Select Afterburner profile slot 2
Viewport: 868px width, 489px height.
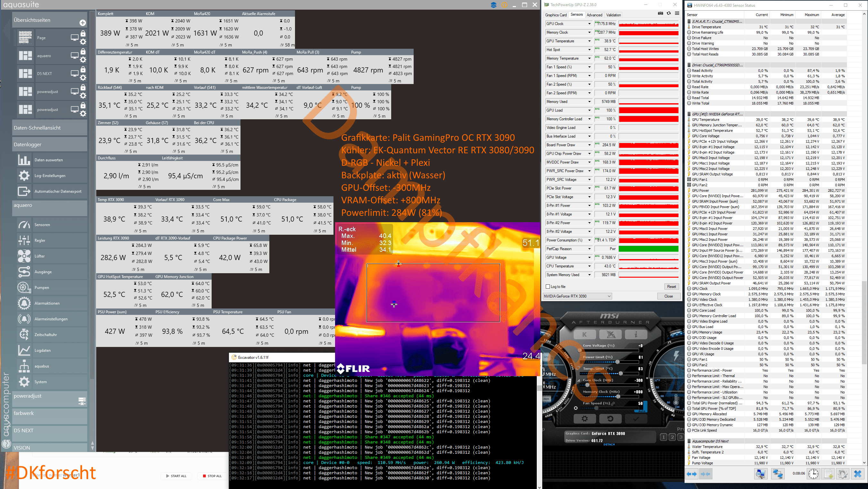coord(672,437)
